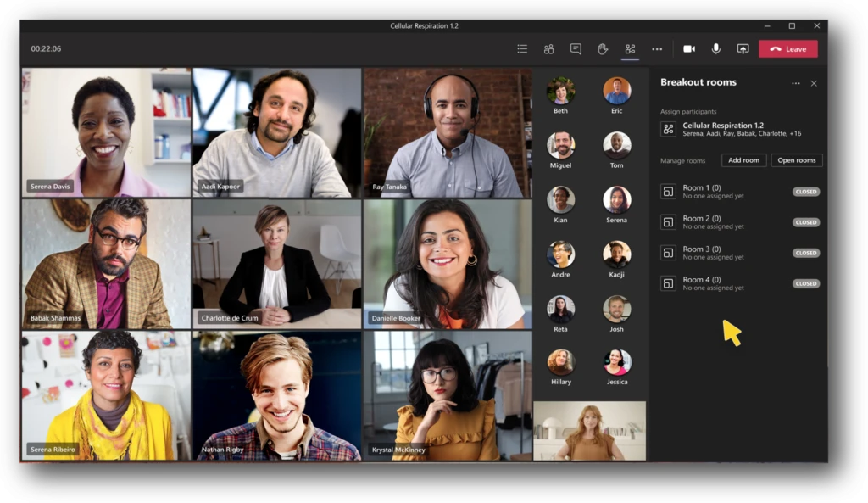This screenshot has height=503, width=868.
Task: Click the Room 1 breakout room icon
Action: pyautogui.click(x=667, y=192)
